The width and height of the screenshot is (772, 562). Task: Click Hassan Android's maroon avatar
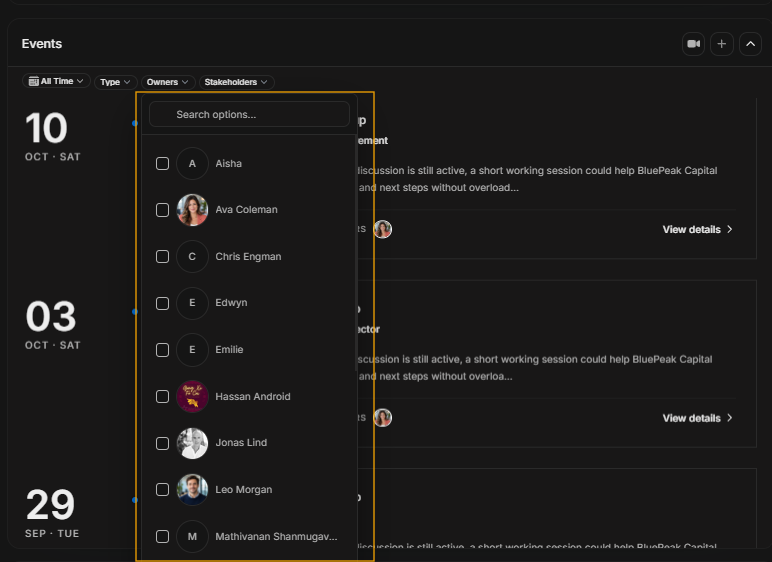[x=193, y=397]
